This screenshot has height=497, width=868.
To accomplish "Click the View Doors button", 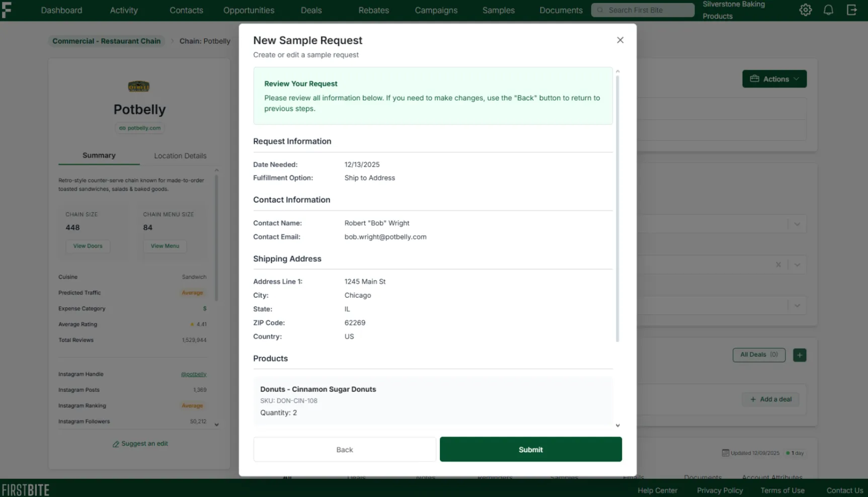I will tap(88, 246).
